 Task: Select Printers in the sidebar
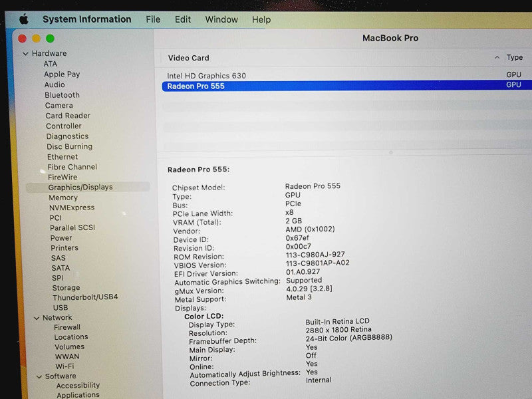point(65,248)
